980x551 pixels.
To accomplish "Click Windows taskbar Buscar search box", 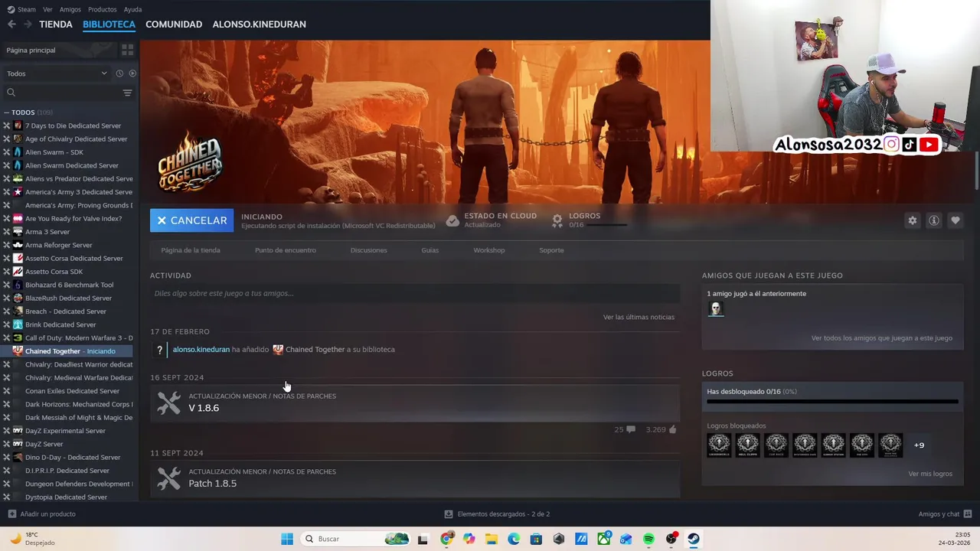I will pos(356,539).
